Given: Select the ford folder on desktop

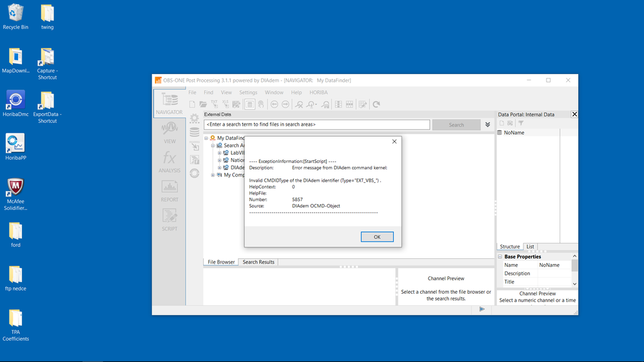Looking at the screenshot, I should tap(15, 234).
